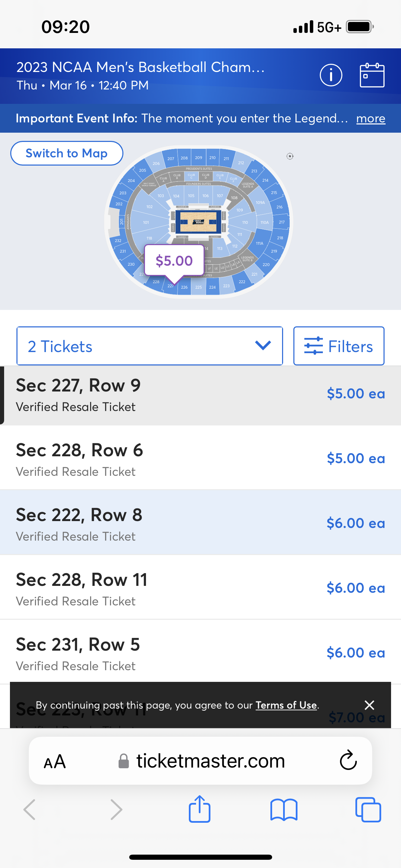The height and width of the screenshot is (868, 401).
Task: Choose Sec 228, Row 6 ticket listing
Action: 200,459
